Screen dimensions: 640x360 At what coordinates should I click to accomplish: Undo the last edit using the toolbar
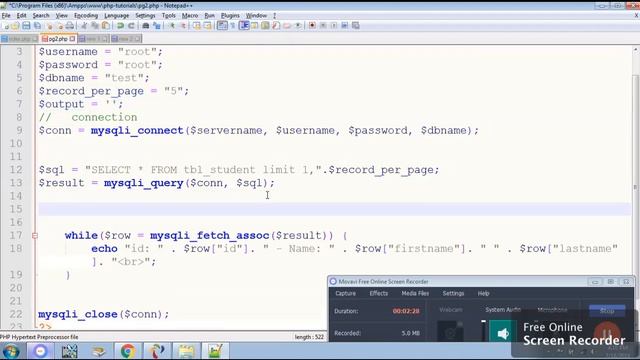point(120,26)
